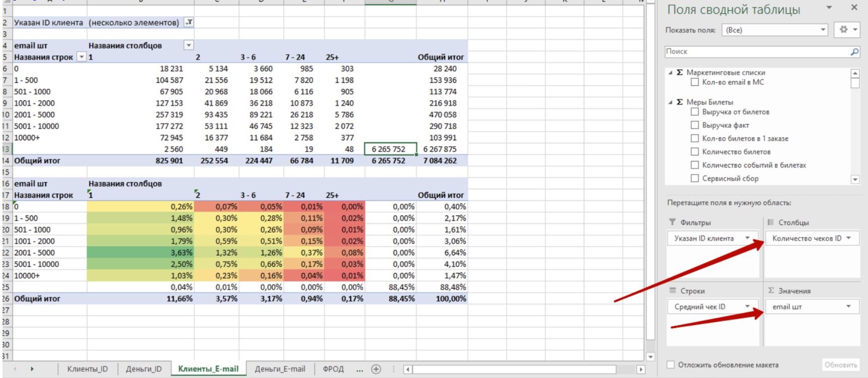Open the Количество чеков ID field dropdown
Viewport: 868px width, 378px height.
pyautogui.click(x=848, y=238)
